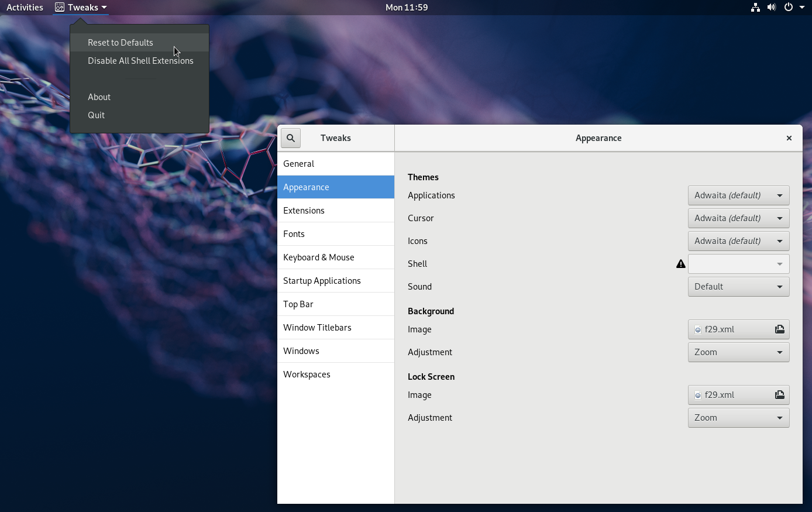Click the warning icon beside Shell theme
The image size is (812, 512).
(x=680, y=263)
